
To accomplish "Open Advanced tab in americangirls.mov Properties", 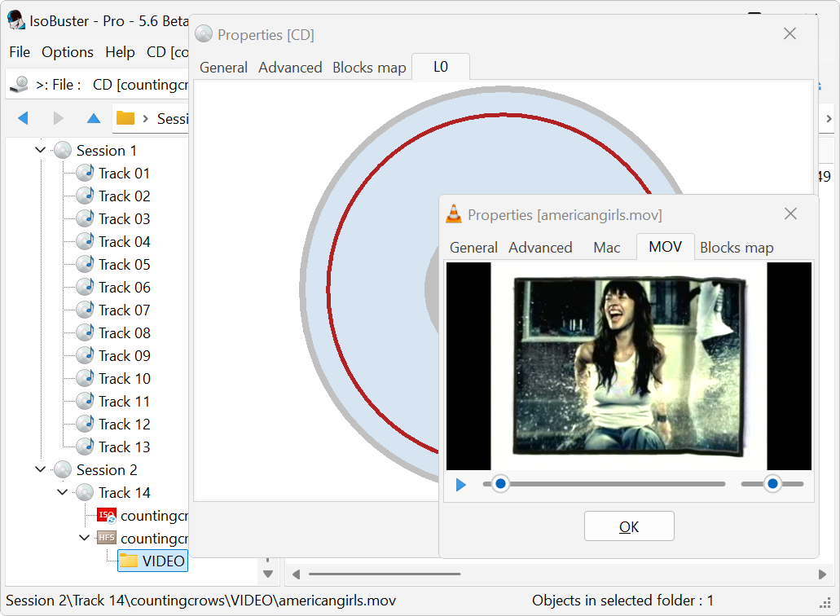I will click(540, 248).
